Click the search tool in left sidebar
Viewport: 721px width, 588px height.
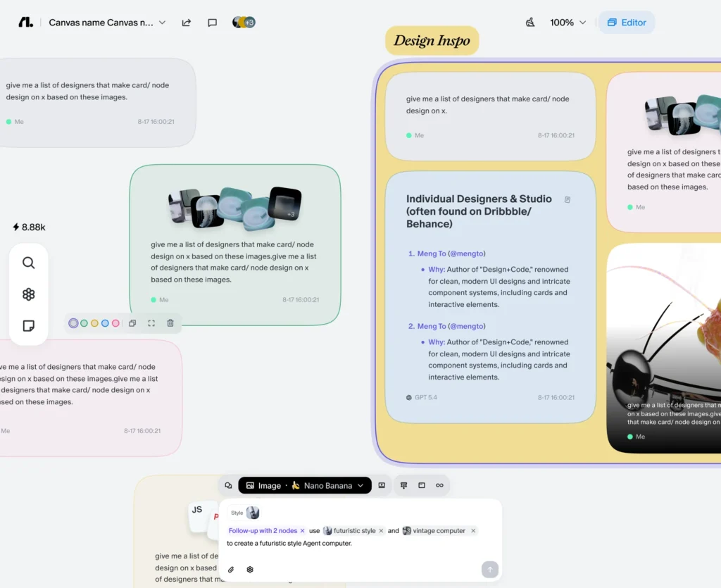pyautogui.click(x=29, y=263)
